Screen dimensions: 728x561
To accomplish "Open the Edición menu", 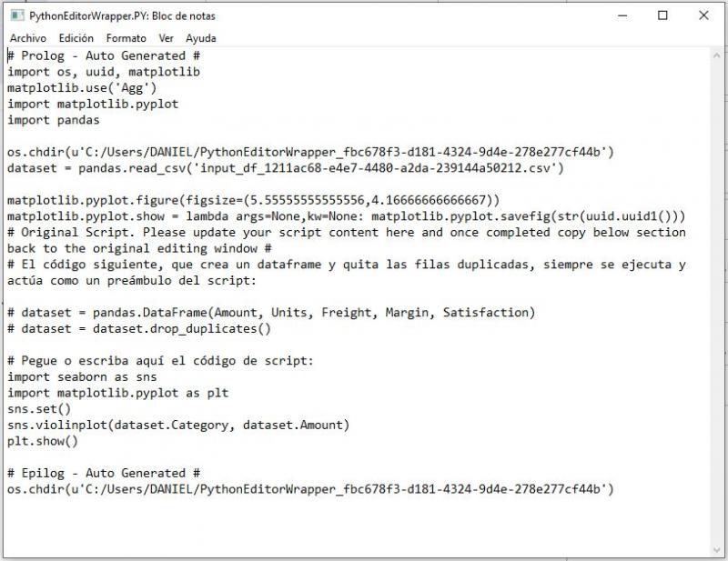I will (76, 38).
